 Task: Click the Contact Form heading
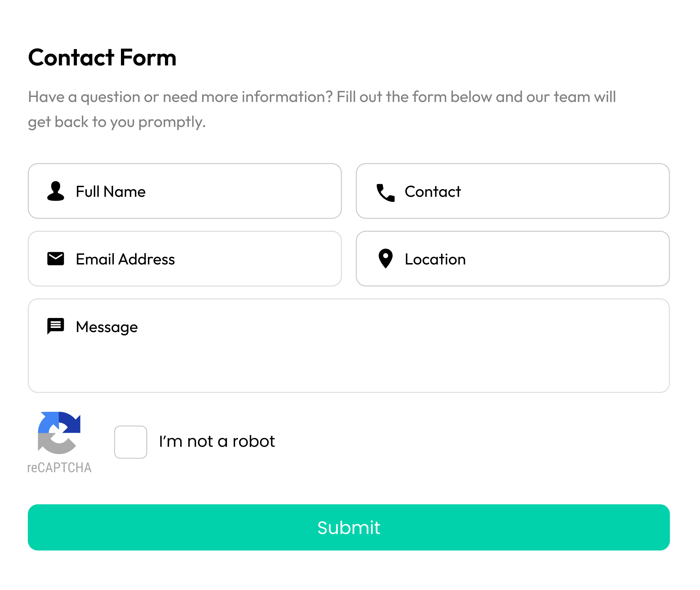click(x=102, y=58)
